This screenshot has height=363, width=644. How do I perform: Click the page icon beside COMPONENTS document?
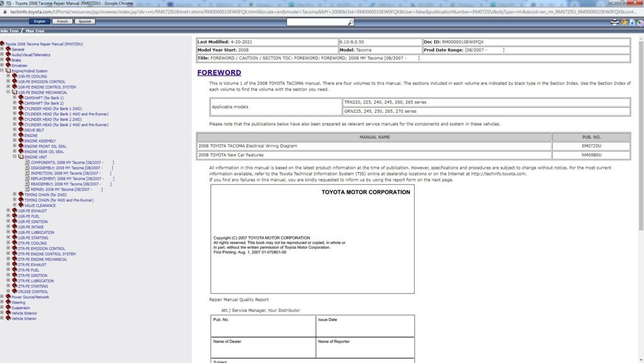28,162
